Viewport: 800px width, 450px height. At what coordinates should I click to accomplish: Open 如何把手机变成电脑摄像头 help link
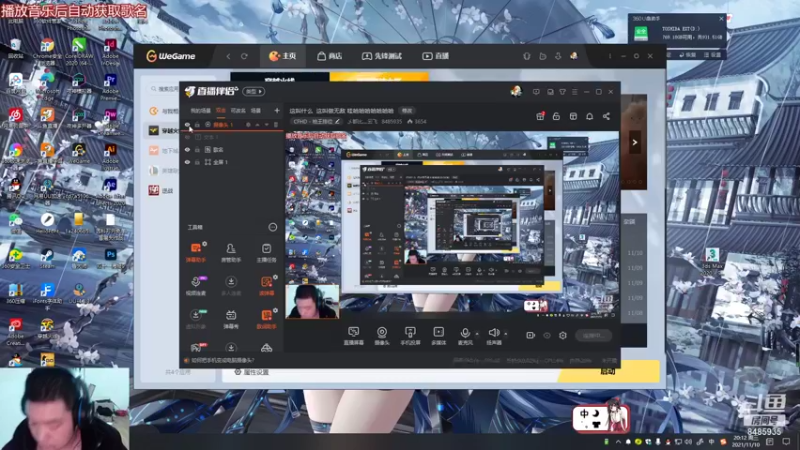(222, 360)
